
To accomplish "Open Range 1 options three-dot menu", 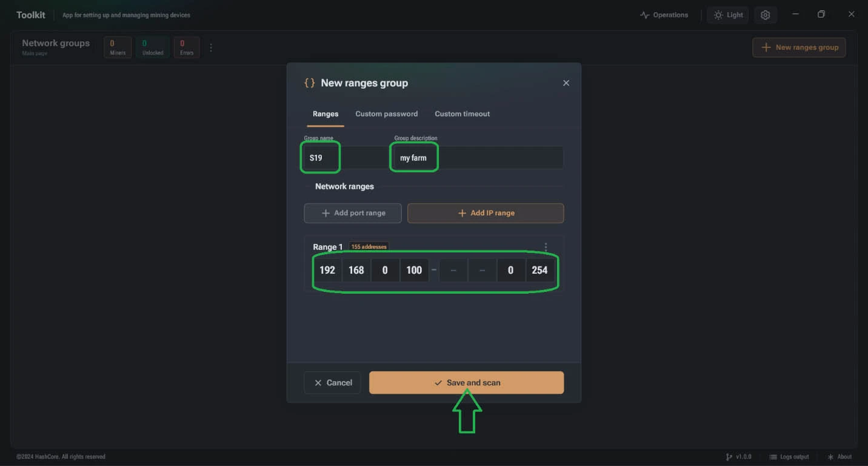I will 546,247.
